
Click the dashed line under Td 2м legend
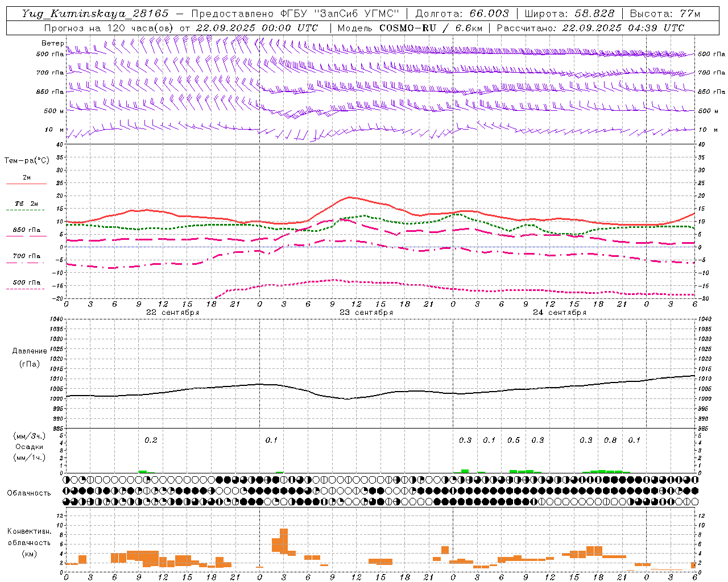coord(25,210)
